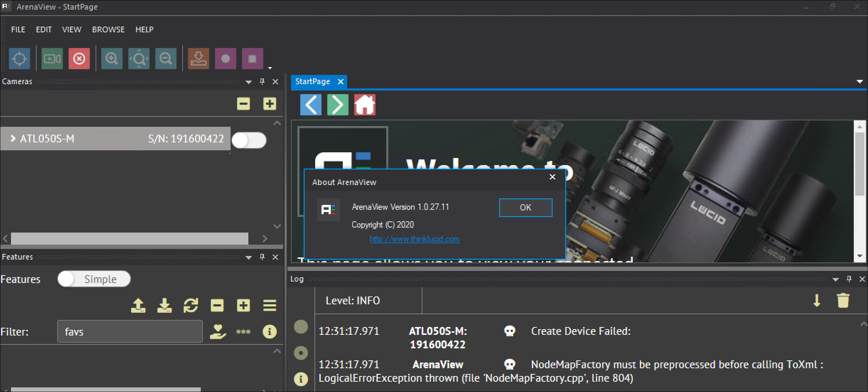
Task: Activate the fit-to-view magnifier icon
Action: pos(139,59)
